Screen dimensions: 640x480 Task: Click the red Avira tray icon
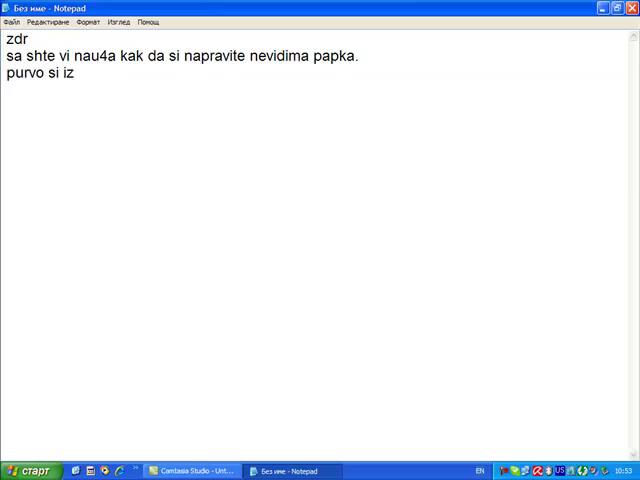pyautogui.click(x=537, y=471)
